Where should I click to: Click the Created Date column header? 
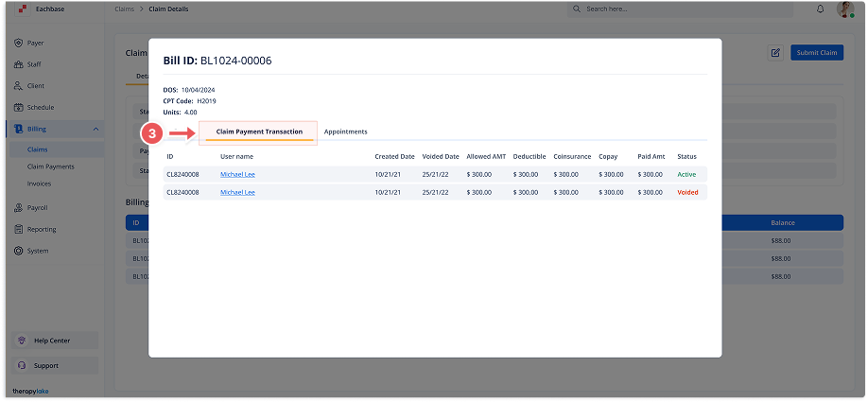coord(394,157)
